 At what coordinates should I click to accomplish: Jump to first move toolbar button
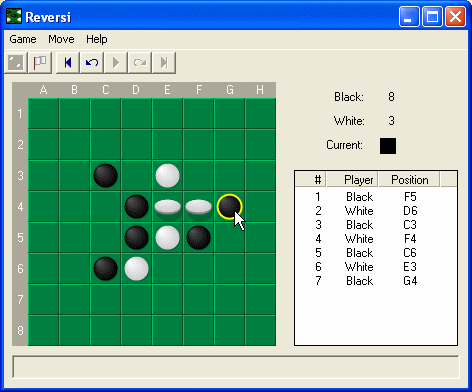[68, 62]
